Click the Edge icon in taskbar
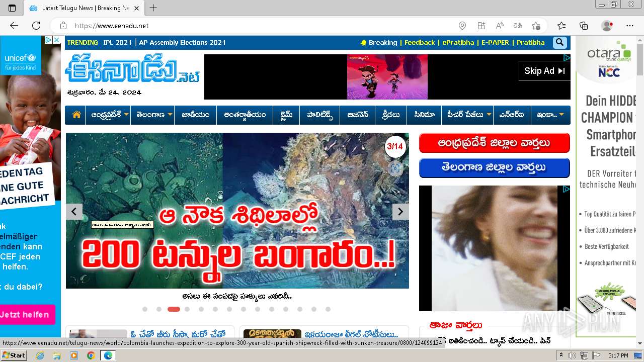Image resolution: width=644 pixels, height=362 pixels. [108, 355]
